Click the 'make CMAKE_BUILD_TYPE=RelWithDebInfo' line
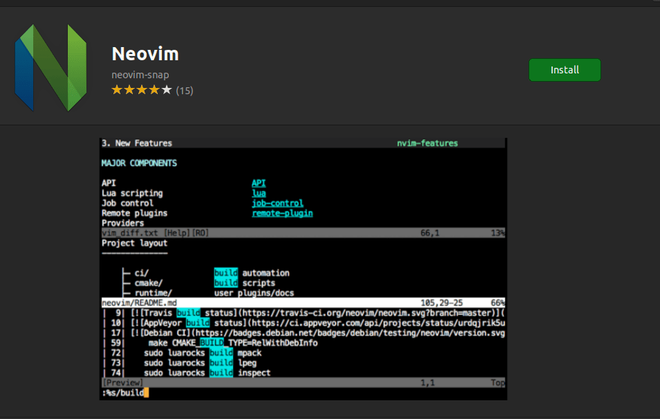 pos(233,343)
